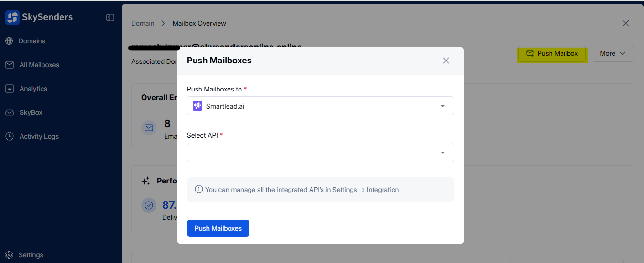Click the highlighted Push Mailbox button
Screen dimensions: 644x263
pyautogui.click(x=552, y=53)
